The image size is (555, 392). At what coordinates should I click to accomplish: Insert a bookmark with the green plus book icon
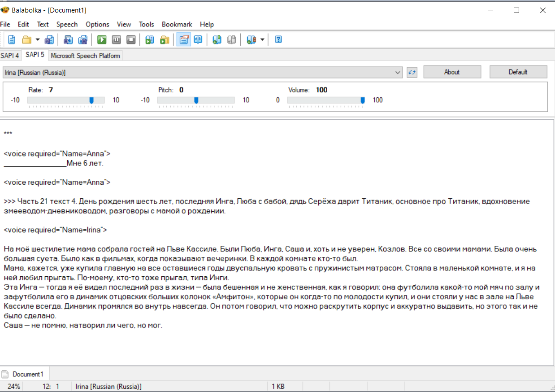(x=217, y=39)
